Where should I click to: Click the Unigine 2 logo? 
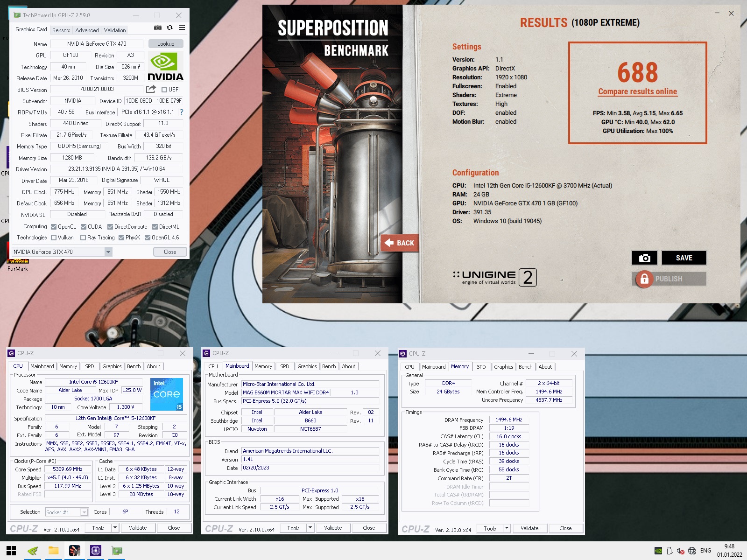(494, 277)
